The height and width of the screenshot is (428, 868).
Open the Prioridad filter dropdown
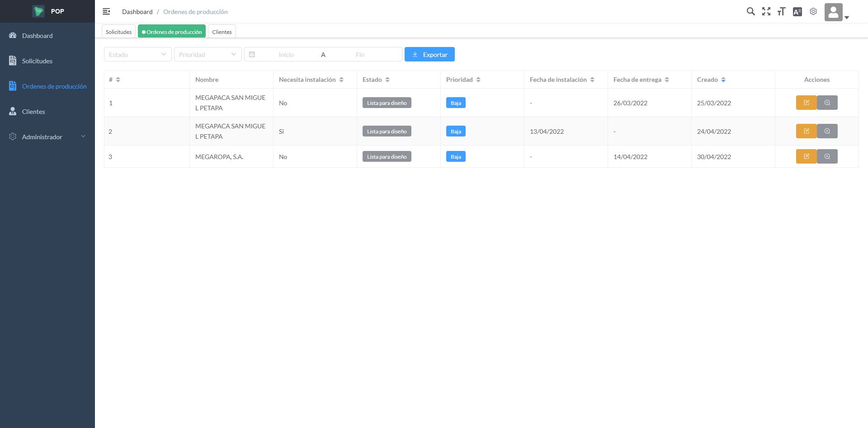(208, 54)
